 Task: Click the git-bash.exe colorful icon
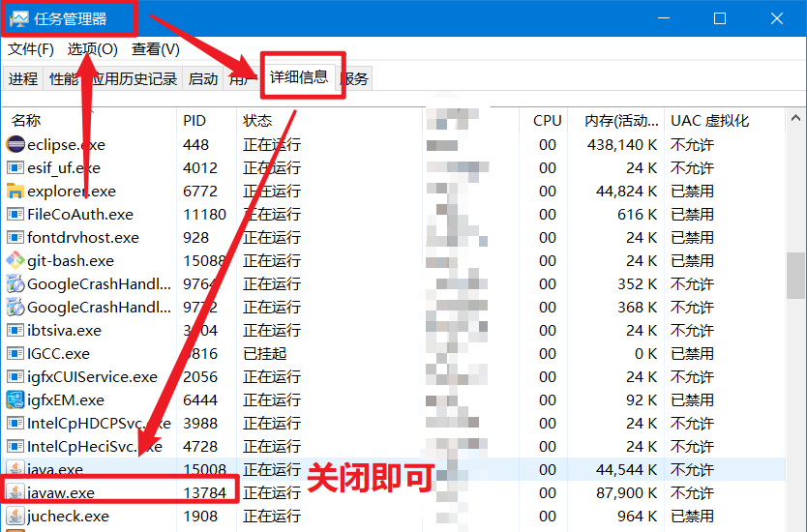click(x=15, y=260)
